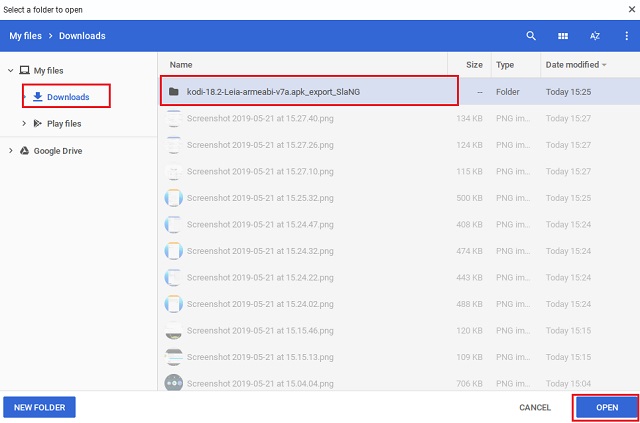The height and width of the screenshot is (423, 640).
Task: Click the Downloads arrow icon
Action: (38, 97)
